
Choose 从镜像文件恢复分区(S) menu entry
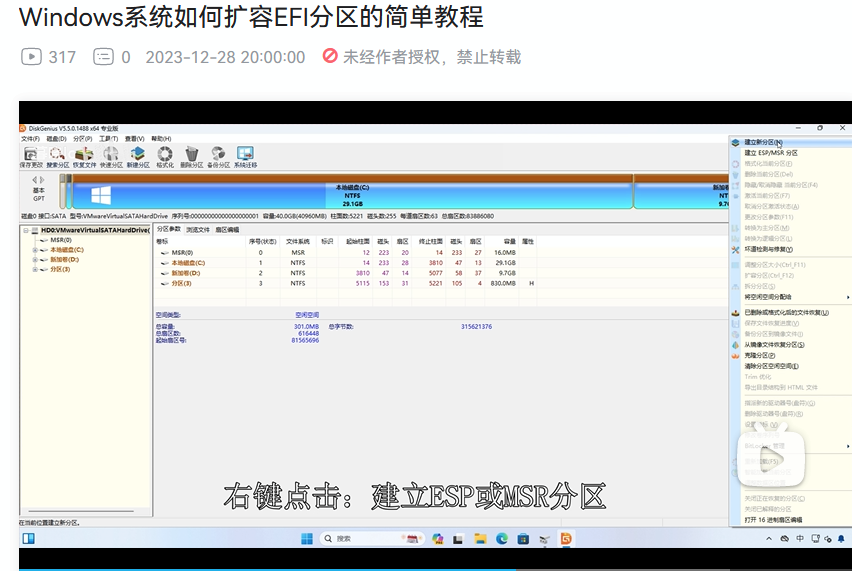(791, 344)
